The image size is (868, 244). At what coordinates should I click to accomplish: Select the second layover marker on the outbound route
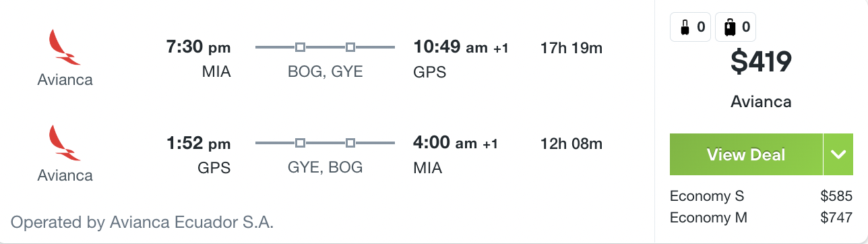[350, 47]
